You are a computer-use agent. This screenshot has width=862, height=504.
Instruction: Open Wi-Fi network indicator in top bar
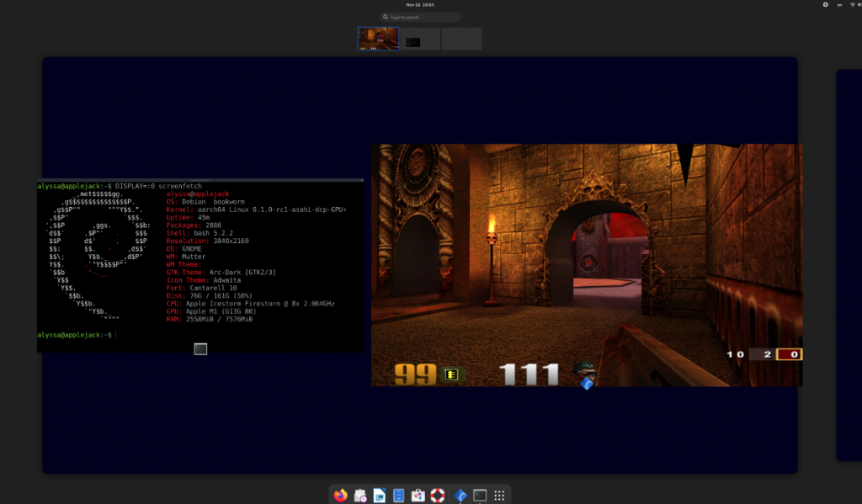pyautogui.click(x=852, y=4)
